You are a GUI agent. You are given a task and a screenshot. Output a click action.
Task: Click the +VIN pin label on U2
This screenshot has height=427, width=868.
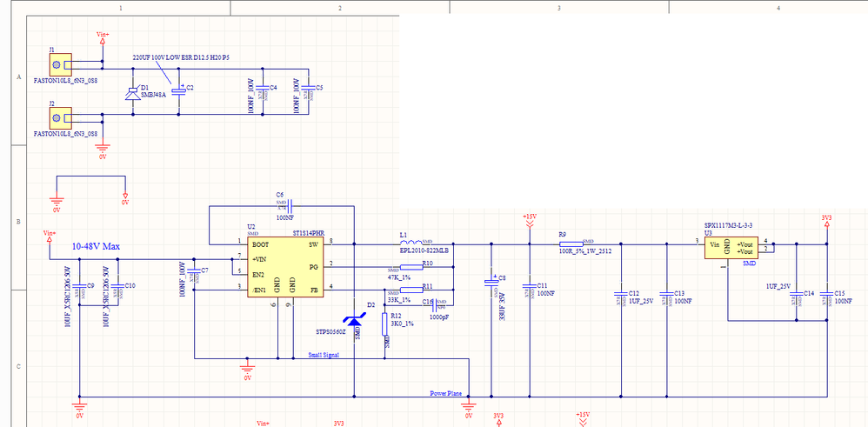pos(260,258)
